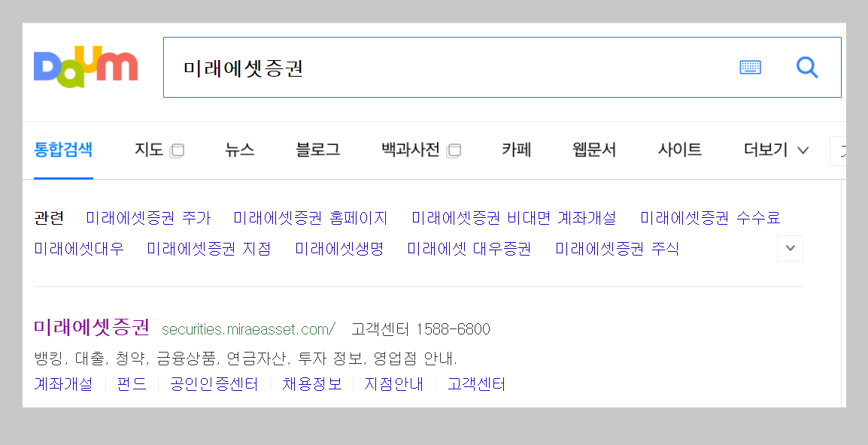This screenshot has width=868, height=445.
Task: Click related search 미래에셋생명
Action: pos(339,249)
